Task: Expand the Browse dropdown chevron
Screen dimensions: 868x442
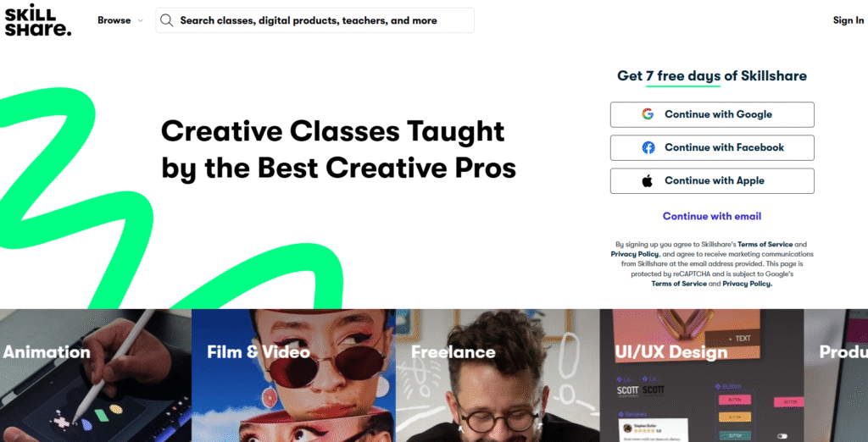Action: coord(140,21)
